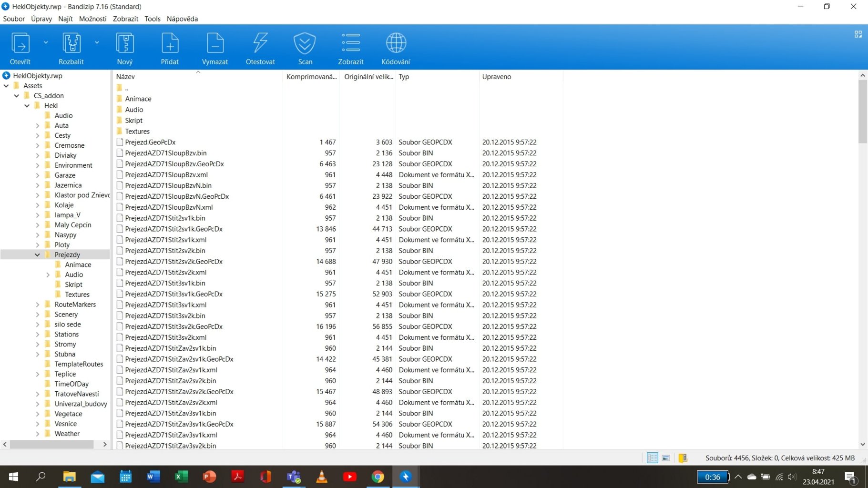The image size is (868, 488).
Task: Open the Kódování globe icon
Action: click(396, 44)
